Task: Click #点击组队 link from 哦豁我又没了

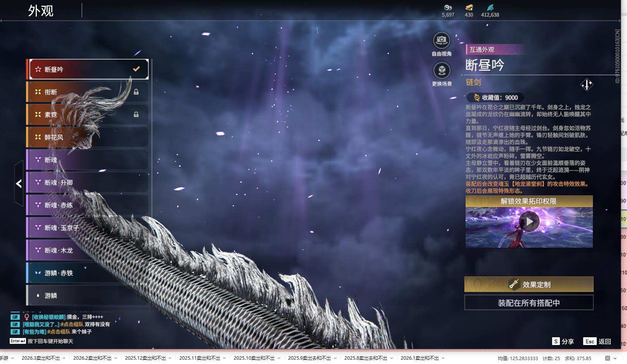Action: click(72, 324)
